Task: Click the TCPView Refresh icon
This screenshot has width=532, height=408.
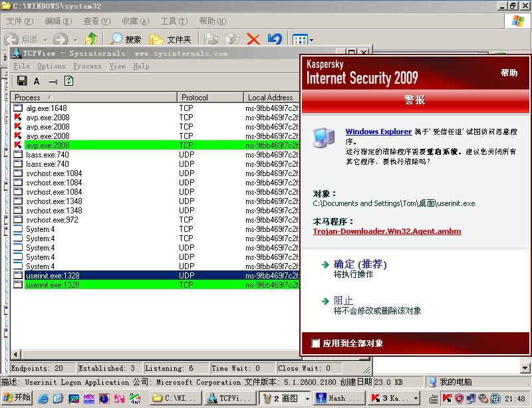Action: tap(69, 80)
